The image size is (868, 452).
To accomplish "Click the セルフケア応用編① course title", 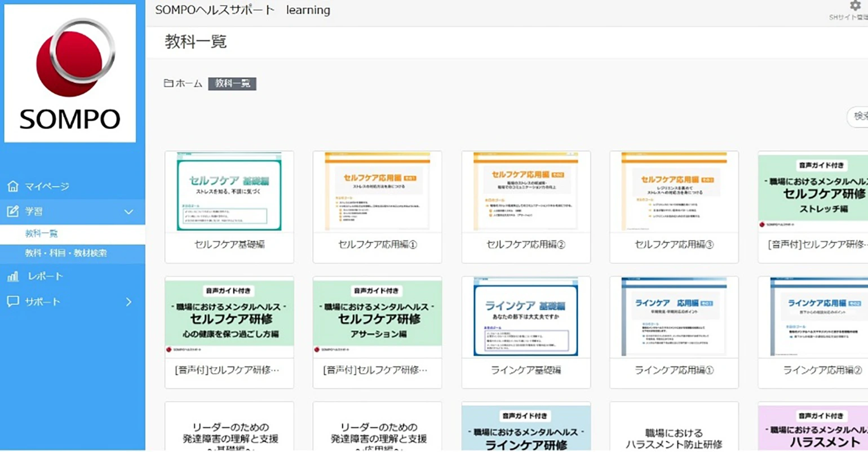I will pyautogui.click(x=378, y=245).
